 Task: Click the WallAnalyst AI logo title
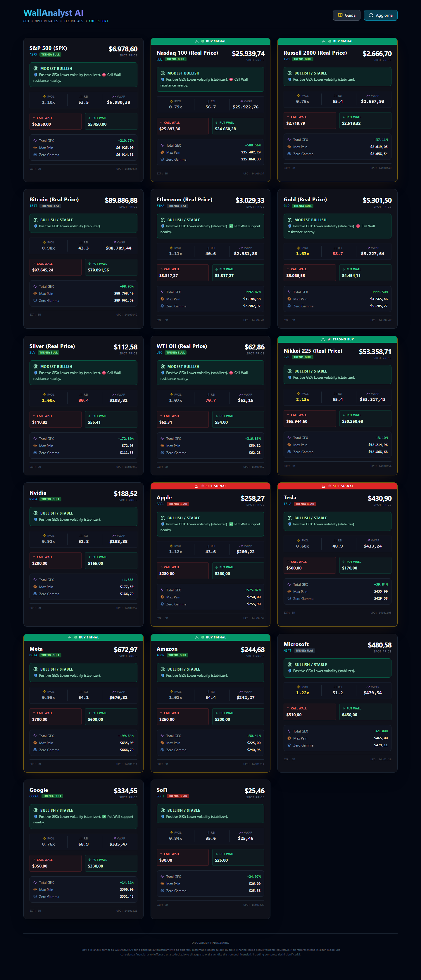click(x=53, y=13)
